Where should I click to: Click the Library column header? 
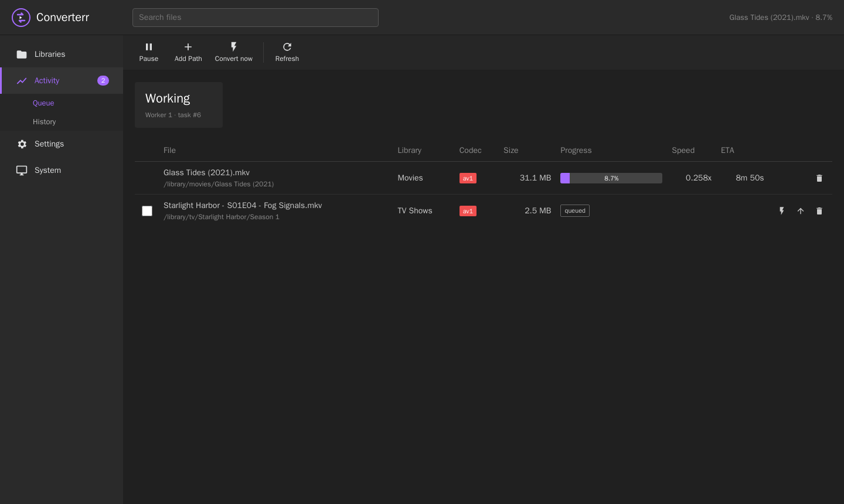pos(410,151)
